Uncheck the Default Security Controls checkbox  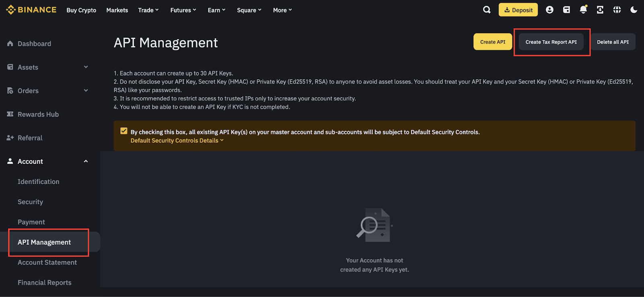coord(124,131)
